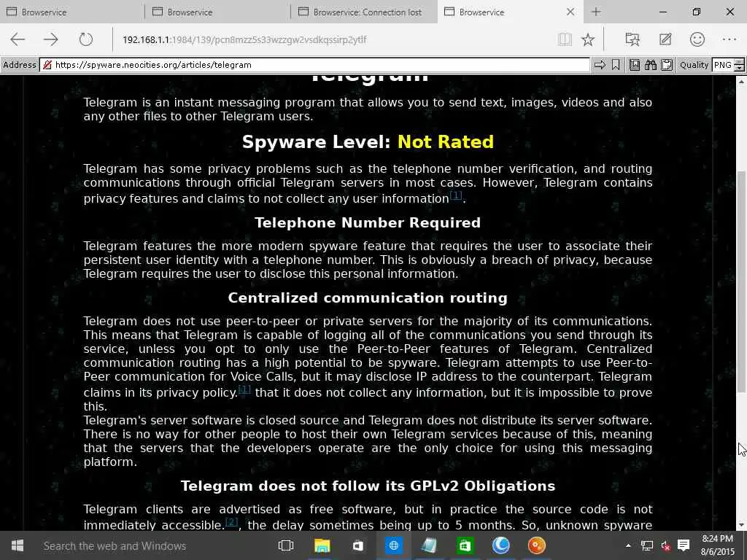Image resolution: width=747 pixels, height=560 pixels.
Task: Click the Browservice clipboard icon
Action: pos(667,65)
